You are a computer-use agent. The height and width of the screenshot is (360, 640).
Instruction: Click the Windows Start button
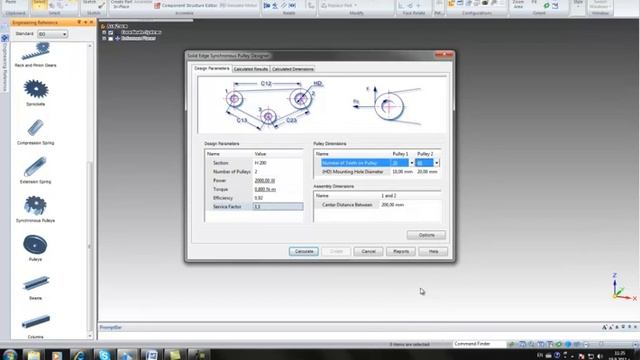tap(10, 355)
